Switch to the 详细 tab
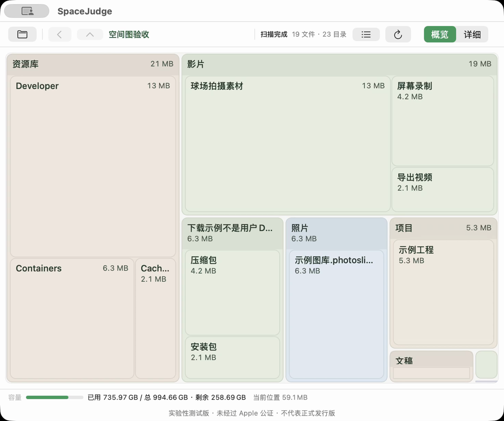Image resolution: width=504 pixels, height=421 pixels. [472, 34]
